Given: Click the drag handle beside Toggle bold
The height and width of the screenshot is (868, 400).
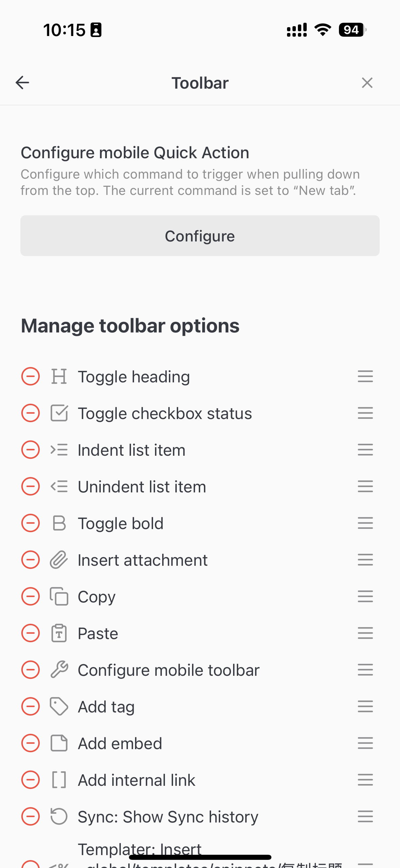Looking at the screenshot, I should click(x=365, y=523).
